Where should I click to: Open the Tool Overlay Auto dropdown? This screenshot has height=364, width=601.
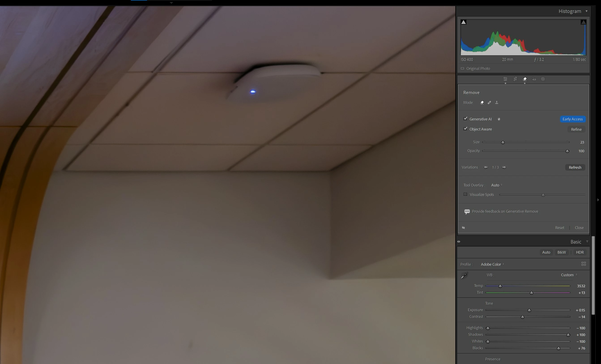pyautogui.click(x=496, y=185)
